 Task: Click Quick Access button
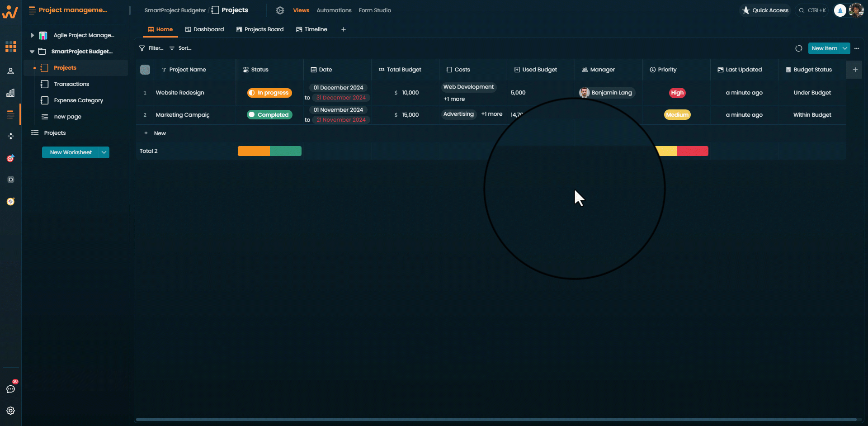[765, 10]
